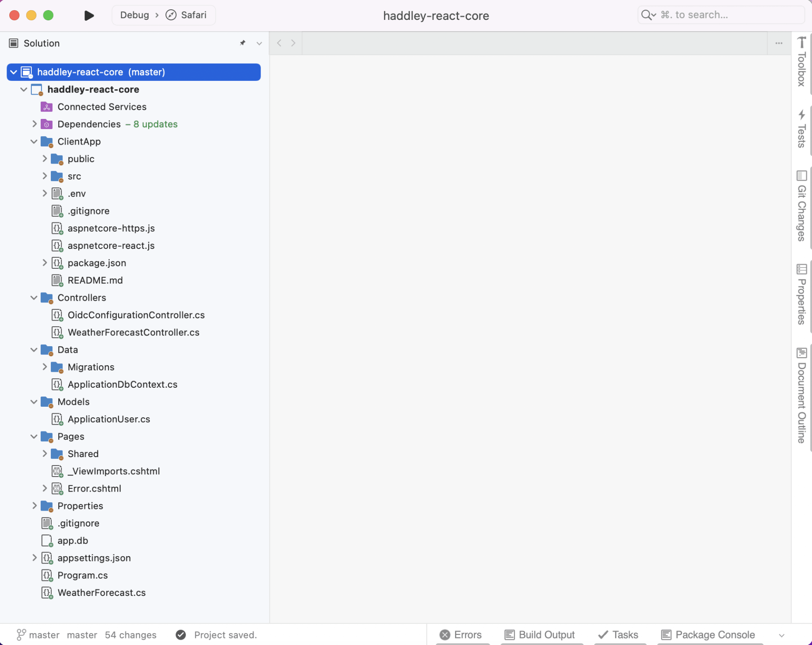
Task: Open the Document Outline side panel
Action: point(801,395)
